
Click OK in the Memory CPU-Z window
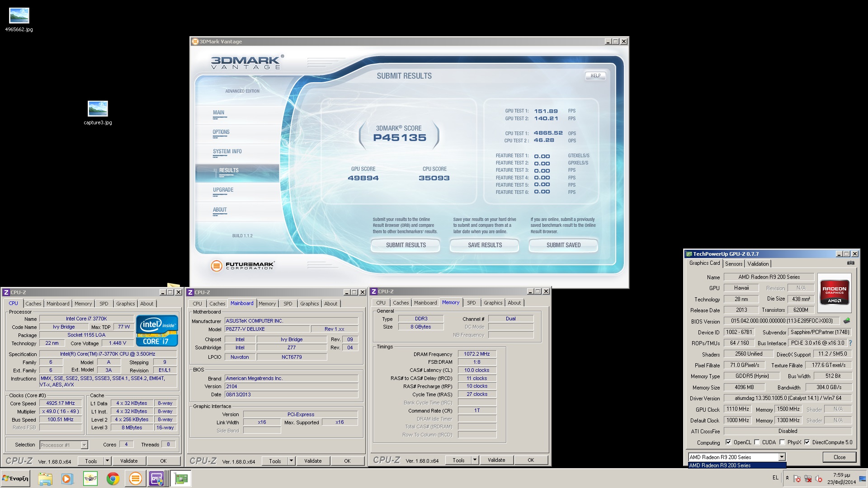[531, 460]
